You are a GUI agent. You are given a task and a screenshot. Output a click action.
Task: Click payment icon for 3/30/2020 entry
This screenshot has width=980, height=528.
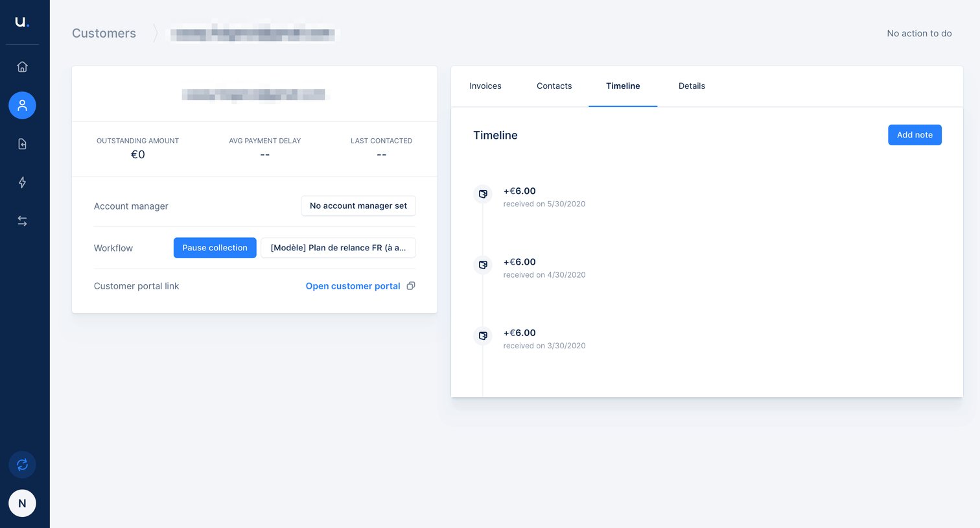(483, 336)
